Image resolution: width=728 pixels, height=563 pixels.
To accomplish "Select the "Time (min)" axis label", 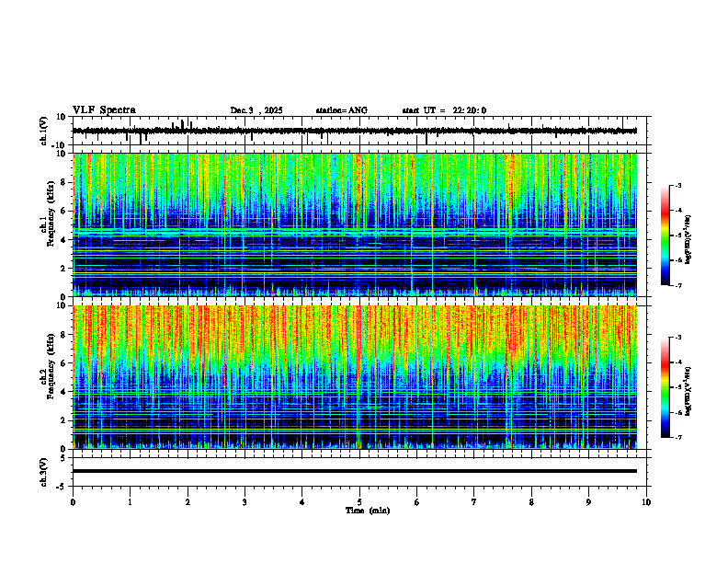I will (368, 511).
